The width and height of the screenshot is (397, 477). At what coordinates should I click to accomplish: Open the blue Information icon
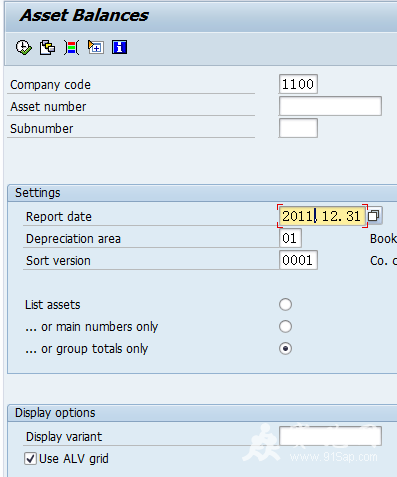click(119, 47)
